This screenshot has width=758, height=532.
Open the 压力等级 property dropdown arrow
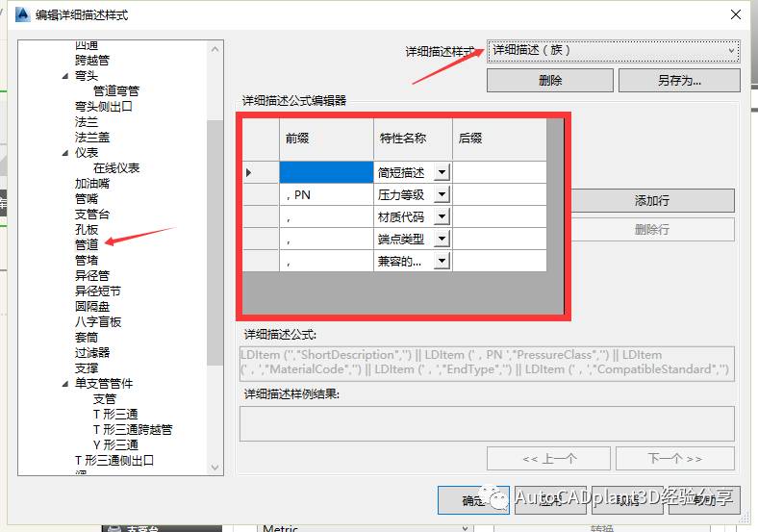tap(442, 194)
